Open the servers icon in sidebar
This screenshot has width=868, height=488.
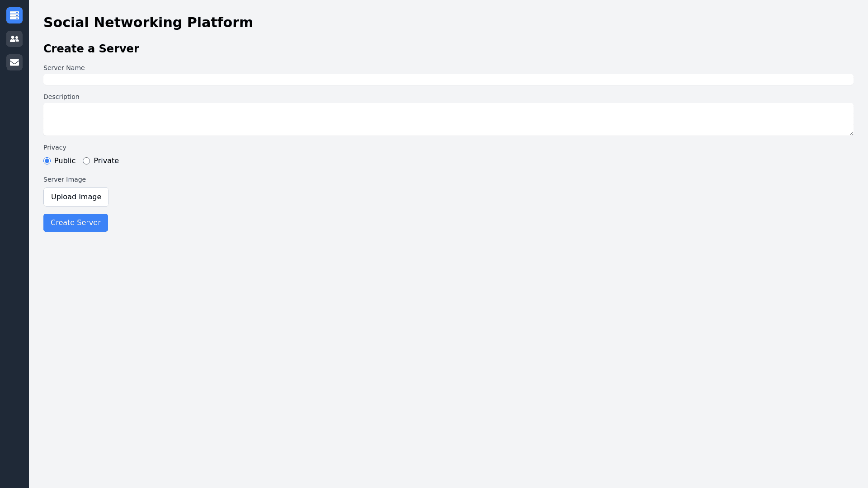pyautogui.click(x=14, y=15)
